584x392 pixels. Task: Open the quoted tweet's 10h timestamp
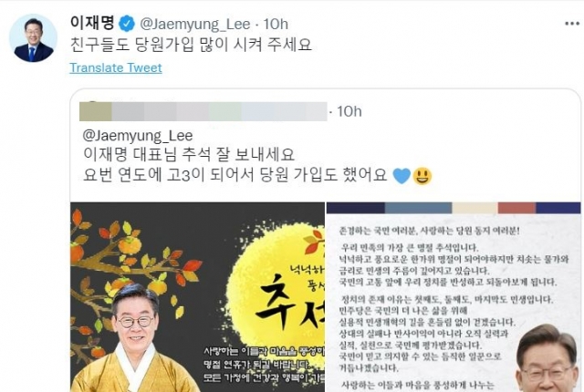tap(349, 111)
